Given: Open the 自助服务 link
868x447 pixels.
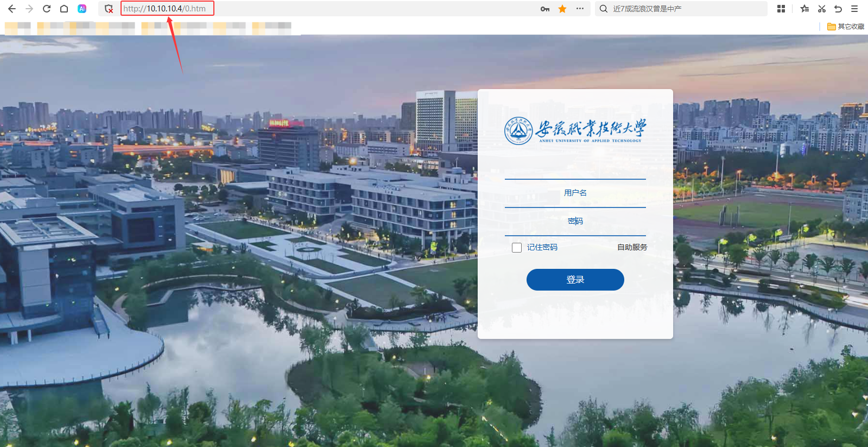Looking at the screenshot, I should 632,247.
